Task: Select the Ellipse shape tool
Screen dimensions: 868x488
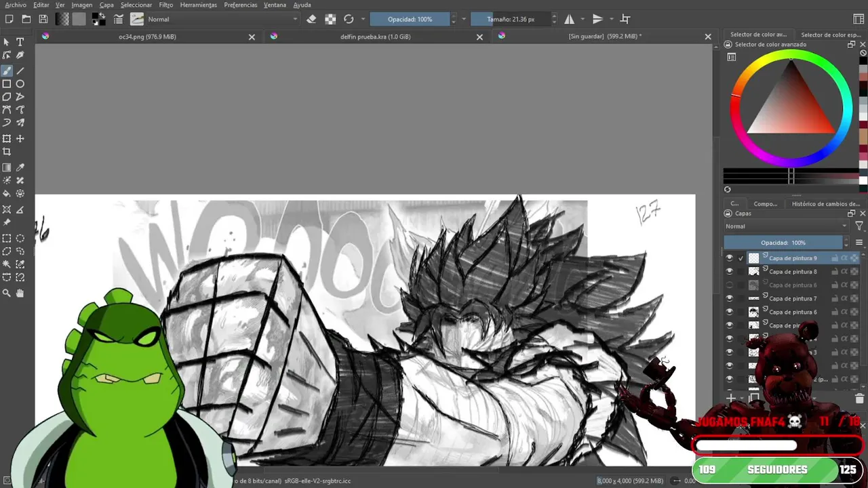Action: 20,84
